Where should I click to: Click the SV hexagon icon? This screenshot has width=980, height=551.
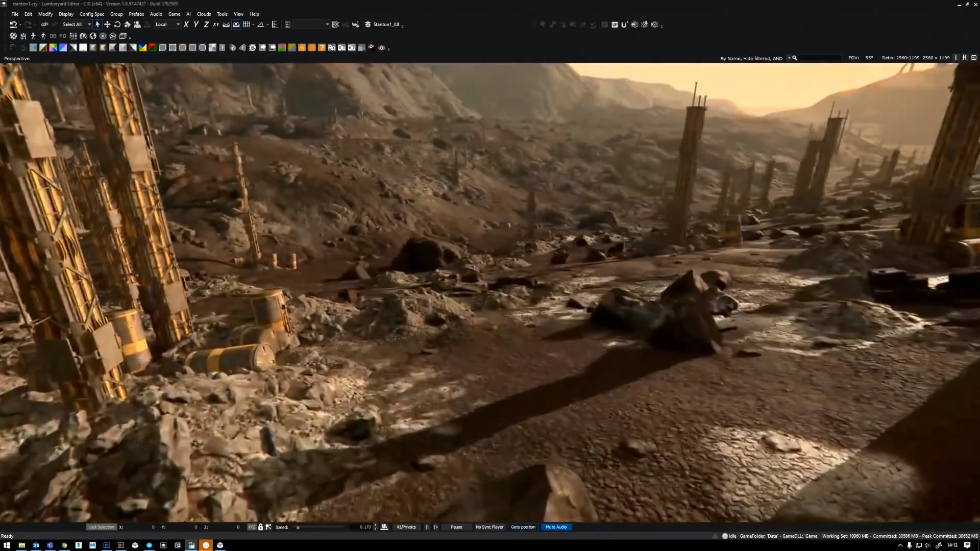[x=113, y=36]
